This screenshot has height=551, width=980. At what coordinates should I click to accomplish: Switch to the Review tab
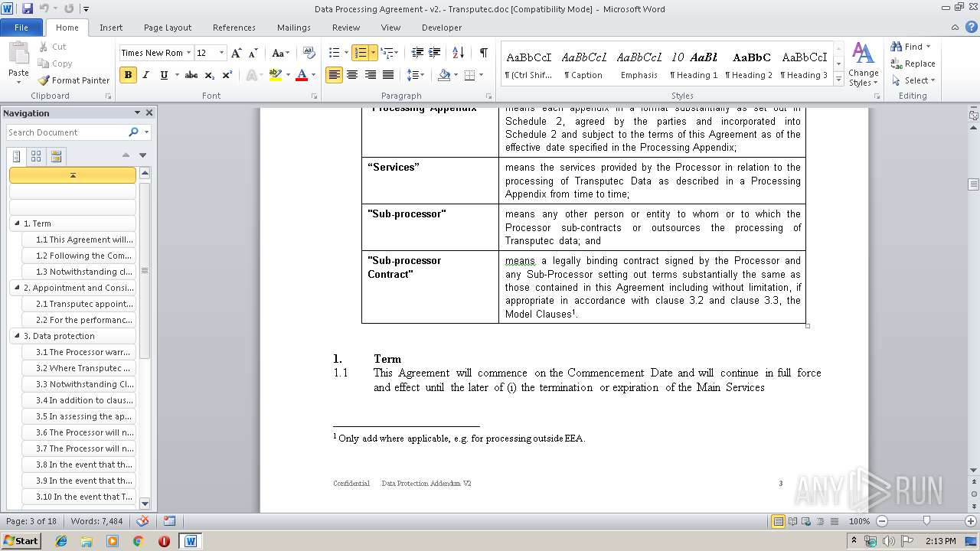(x=346, y=27)
